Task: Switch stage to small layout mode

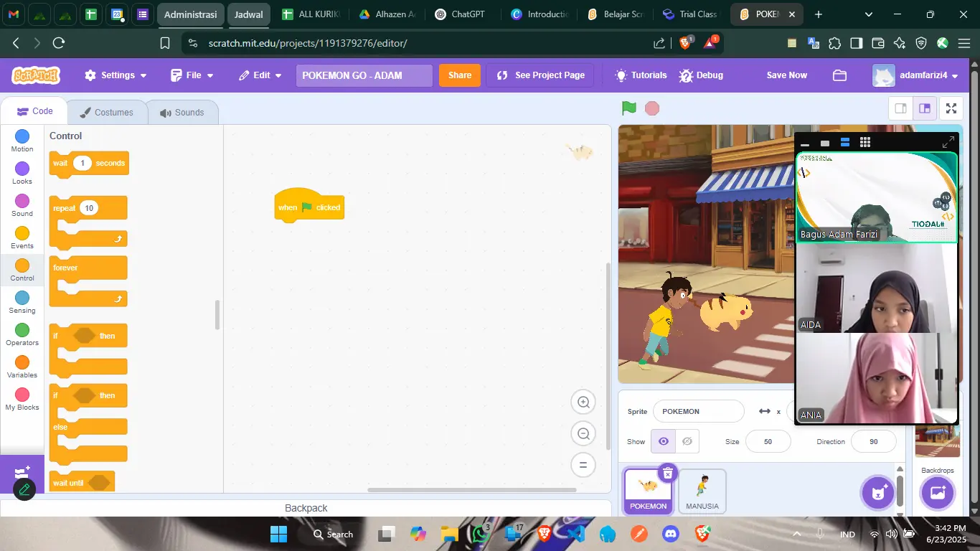Action: 901,108
